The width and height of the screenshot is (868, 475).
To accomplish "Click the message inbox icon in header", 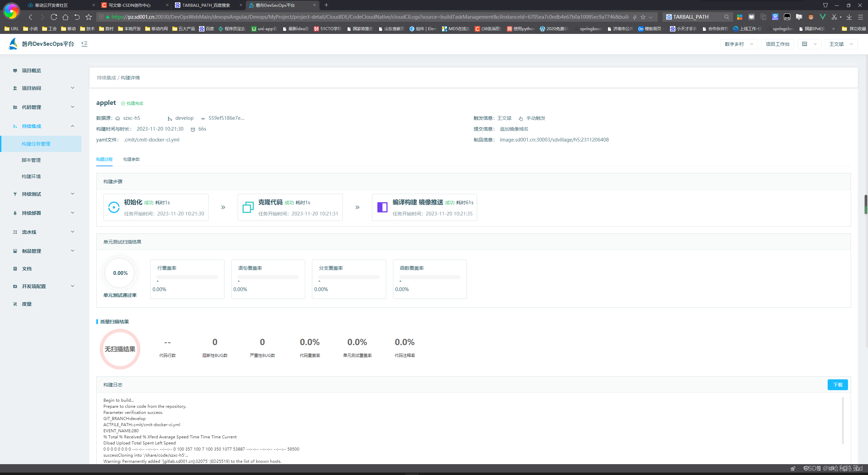I will (805, 44).
